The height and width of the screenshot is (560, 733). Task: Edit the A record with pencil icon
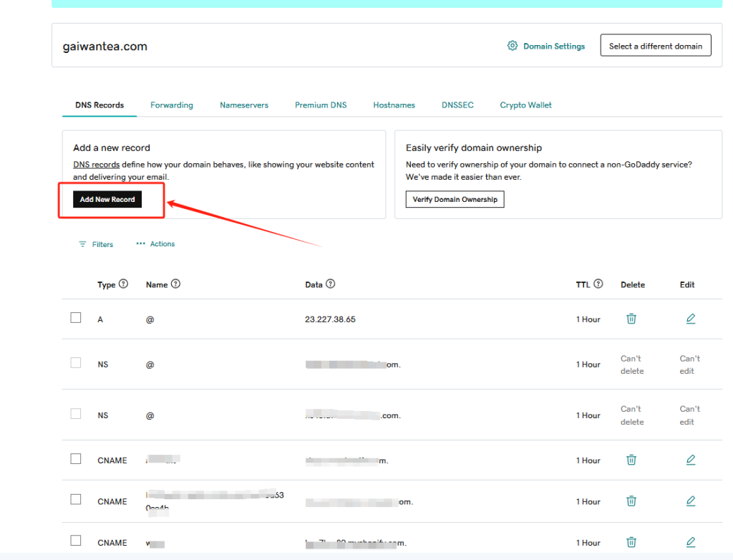point(690,319)
